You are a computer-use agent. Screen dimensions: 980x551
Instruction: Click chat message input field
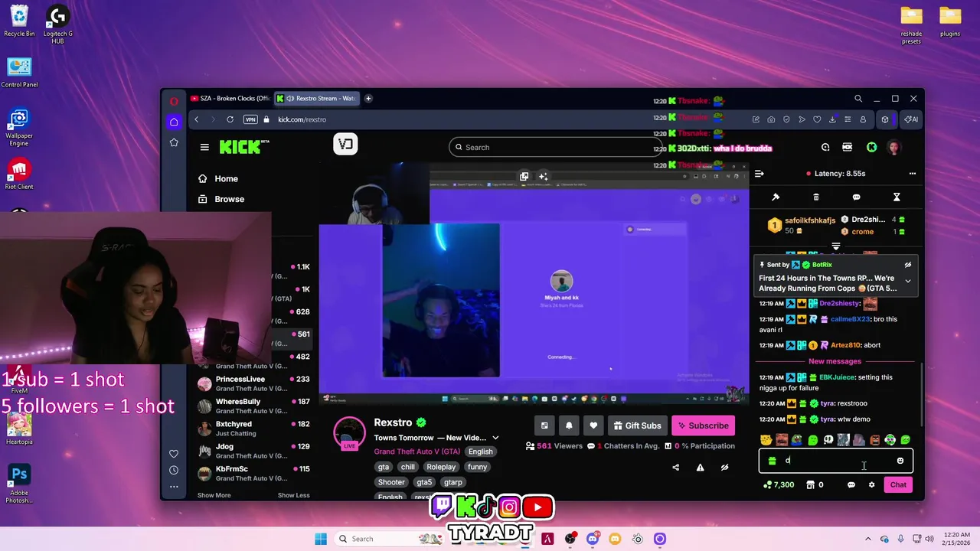836,461
